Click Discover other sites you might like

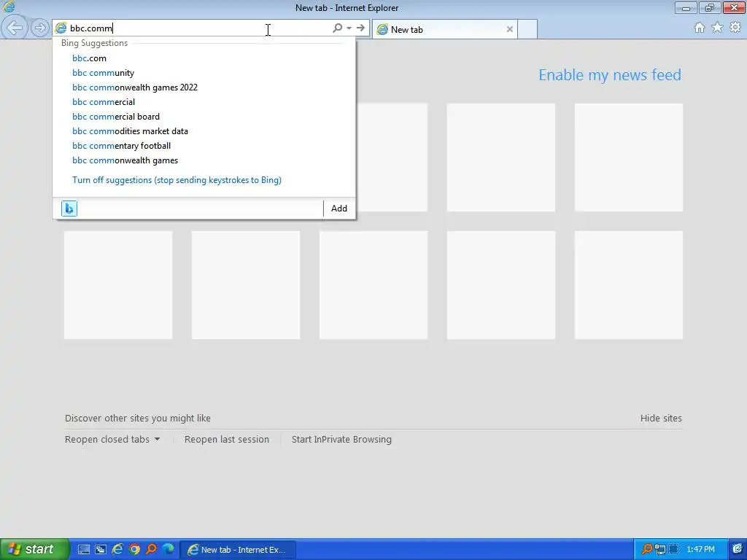[x=138, y=418]
